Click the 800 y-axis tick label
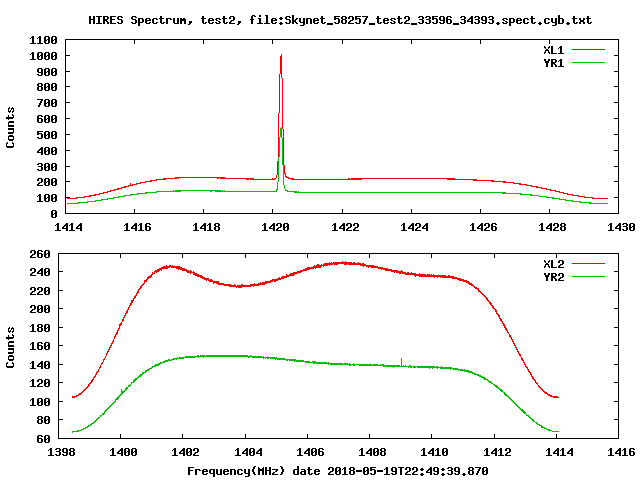This screenshot has height=480, width=640. coord(47,87)
